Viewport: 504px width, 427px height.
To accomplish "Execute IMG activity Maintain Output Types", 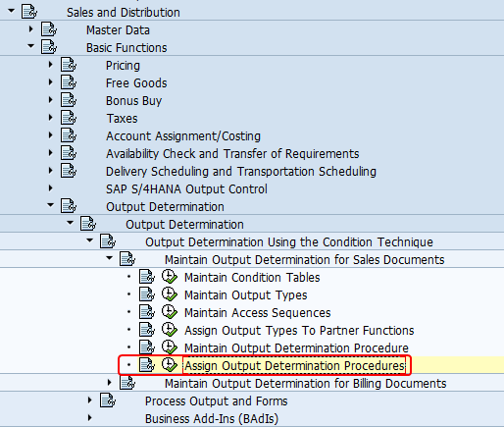I will click(170, 294).
